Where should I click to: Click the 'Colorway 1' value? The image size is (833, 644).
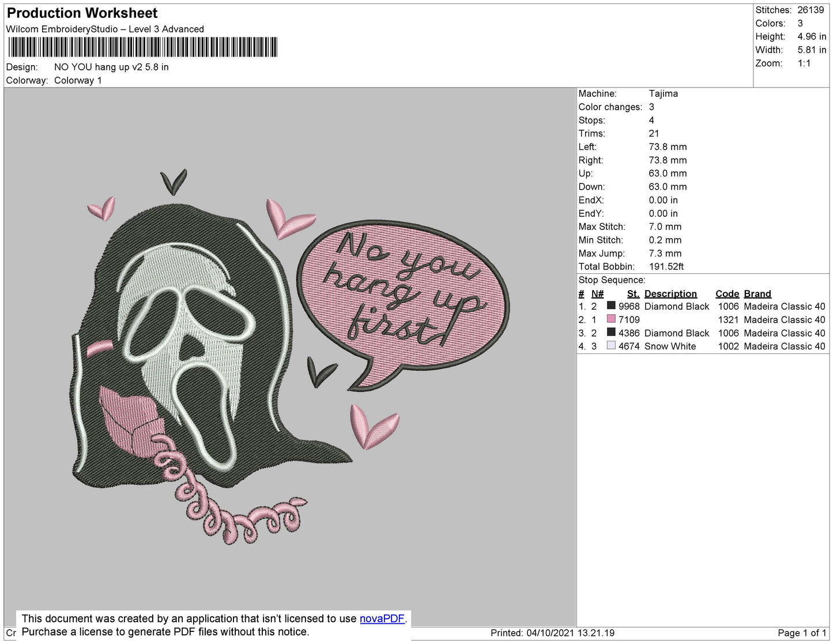78,80
